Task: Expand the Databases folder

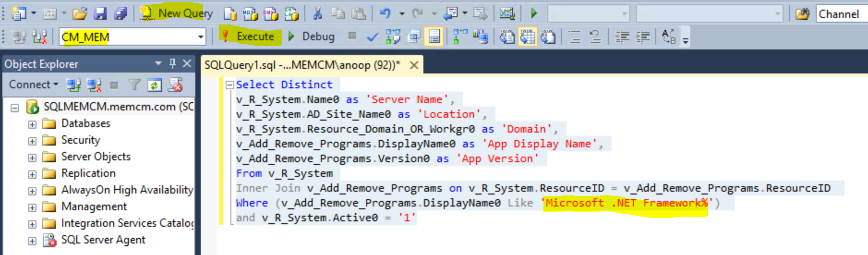Action: click(32, 125)
